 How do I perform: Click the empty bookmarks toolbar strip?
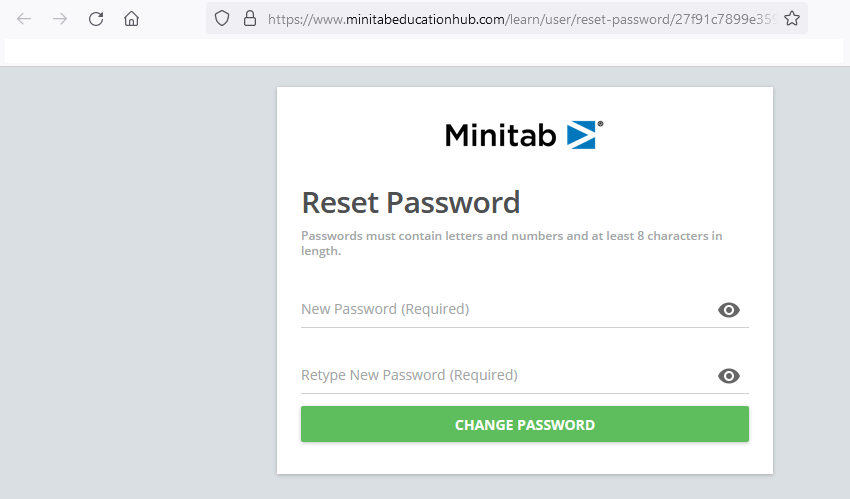424,51
